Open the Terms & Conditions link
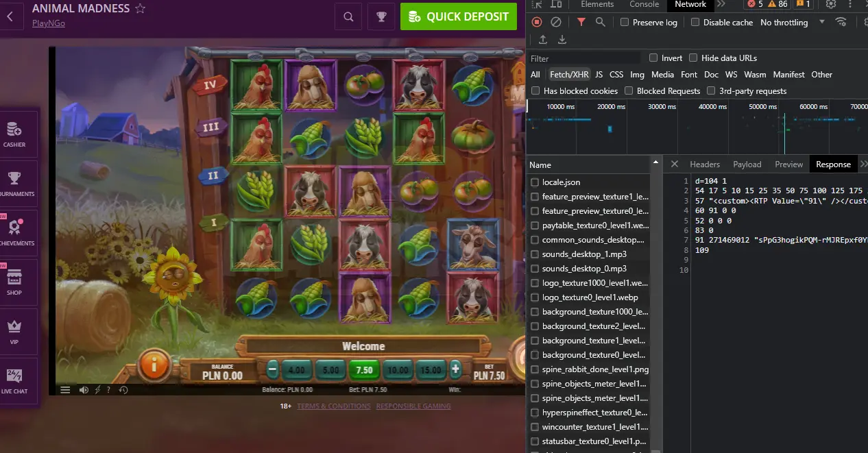 tap(335, 406)
